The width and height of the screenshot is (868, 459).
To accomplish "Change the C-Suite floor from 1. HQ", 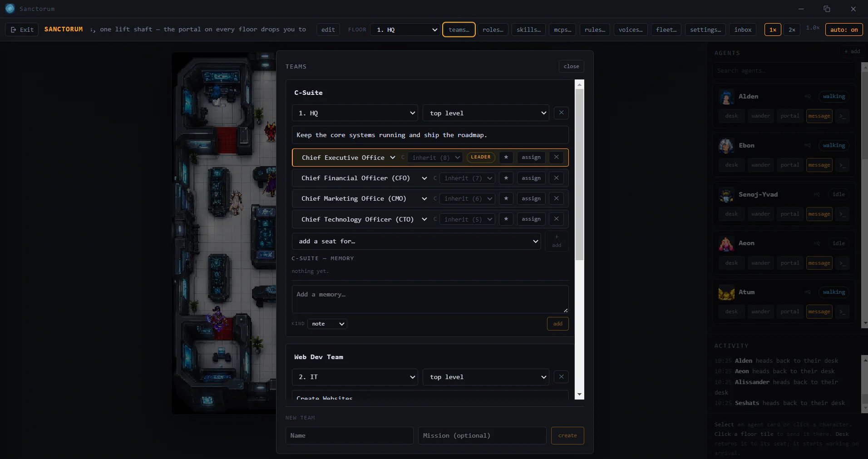I will [355, 113].
